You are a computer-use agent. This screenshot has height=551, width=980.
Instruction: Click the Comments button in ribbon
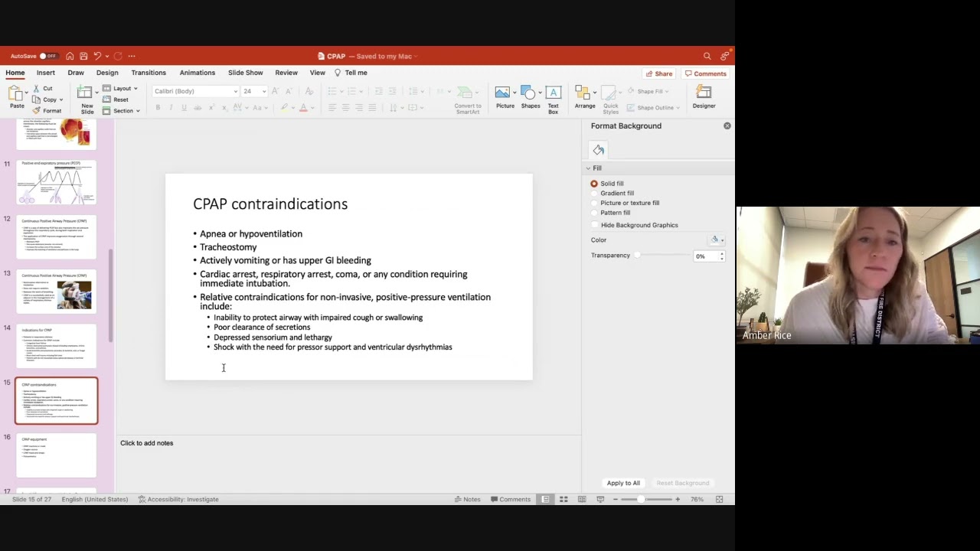tap(706, 73)
